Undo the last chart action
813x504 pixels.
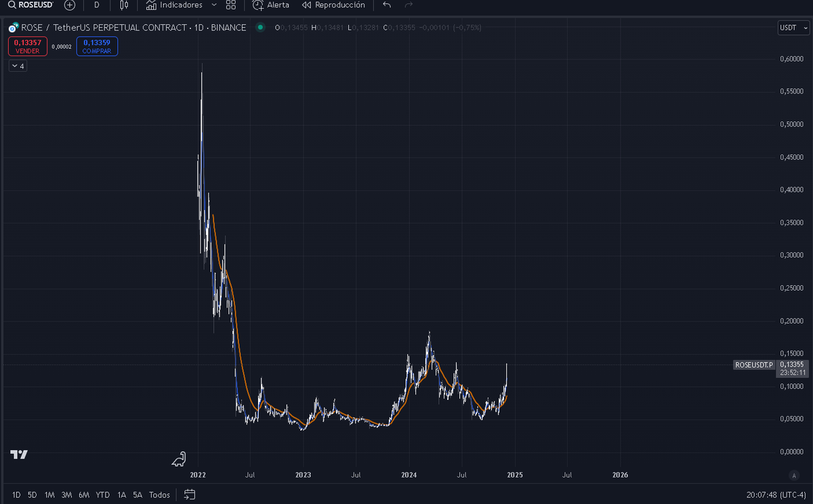tap(386, 5)
